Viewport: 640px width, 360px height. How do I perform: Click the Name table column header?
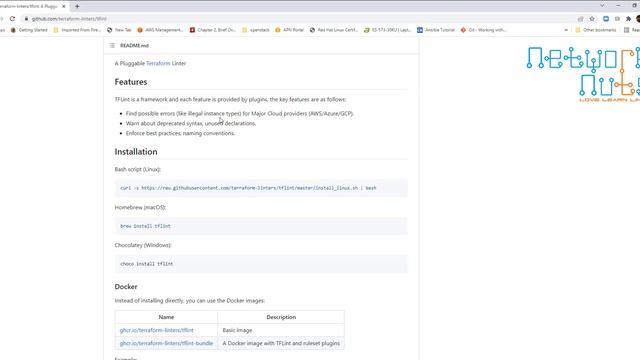pyautogui.click(x=166, y=317)
